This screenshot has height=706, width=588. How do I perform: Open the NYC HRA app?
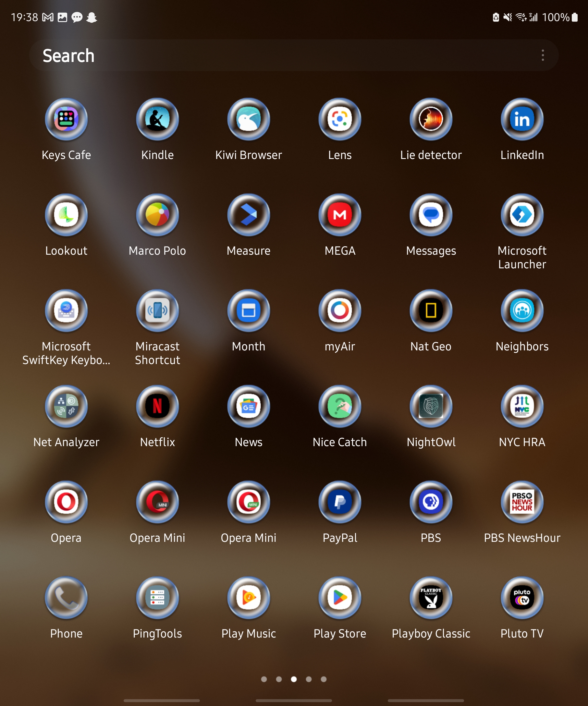click(x=522, y=406)
